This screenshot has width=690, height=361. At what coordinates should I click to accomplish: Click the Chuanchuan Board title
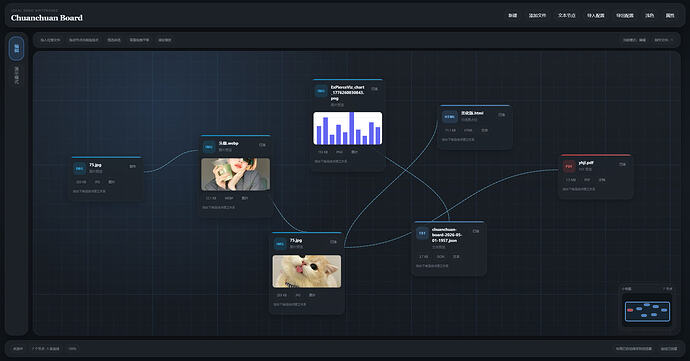(47, 18)
